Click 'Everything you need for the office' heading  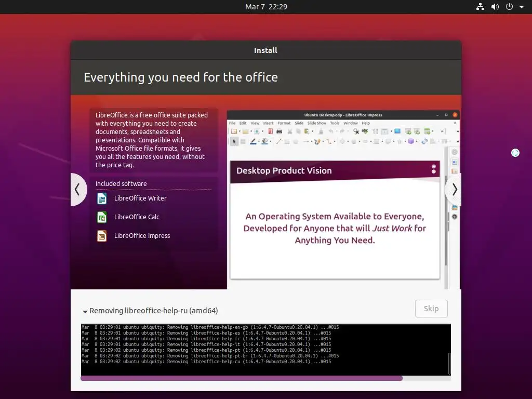[x=181, y=77]
